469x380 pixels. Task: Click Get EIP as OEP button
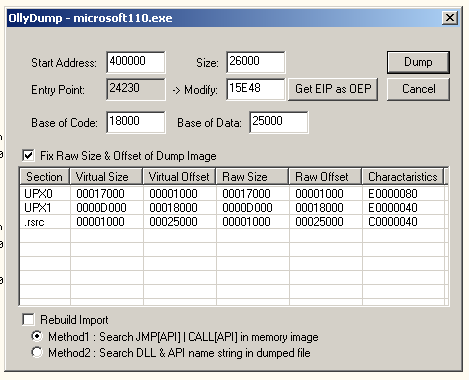click(333, 89)
